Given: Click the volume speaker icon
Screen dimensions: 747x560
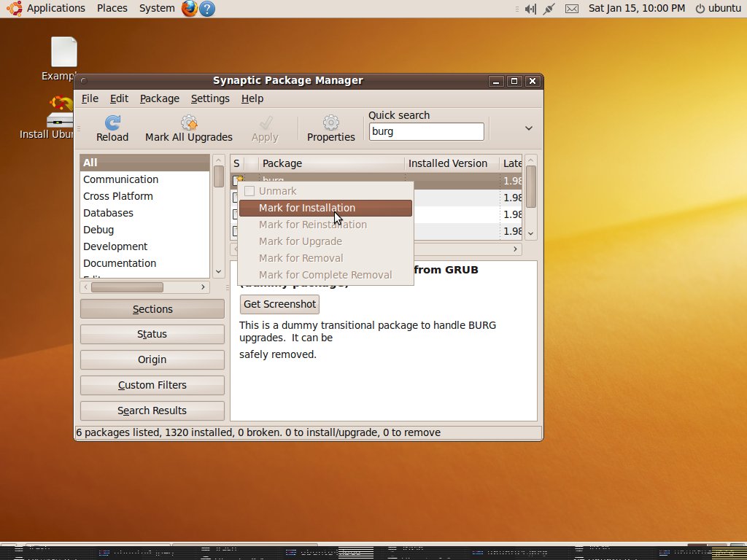Looking at the screenshot, I should coord(530,9).
